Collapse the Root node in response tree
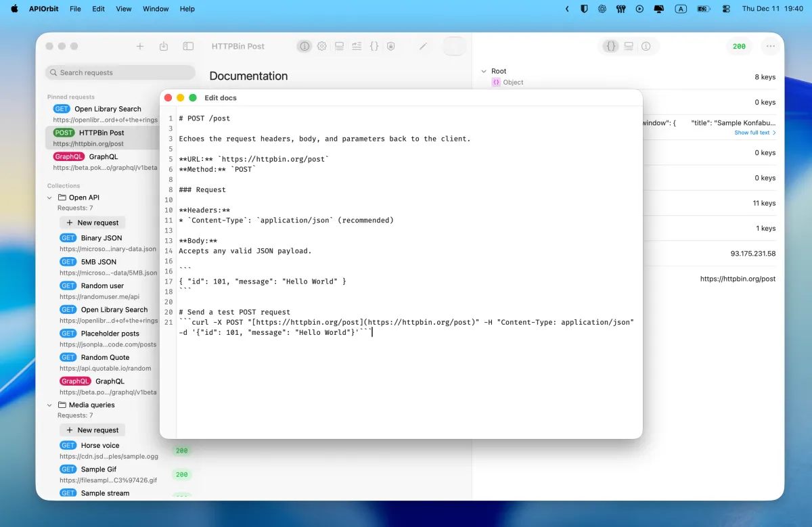 pos(483,71)
